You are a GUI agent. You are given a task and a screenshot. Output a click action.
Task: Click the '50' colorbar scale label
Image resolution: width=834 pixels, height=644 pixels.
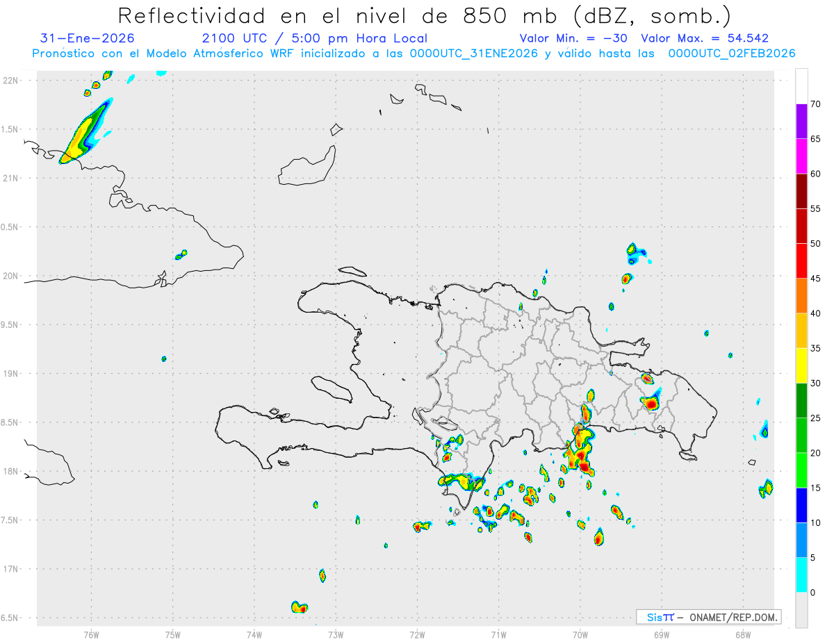click(x=816, y=244)
